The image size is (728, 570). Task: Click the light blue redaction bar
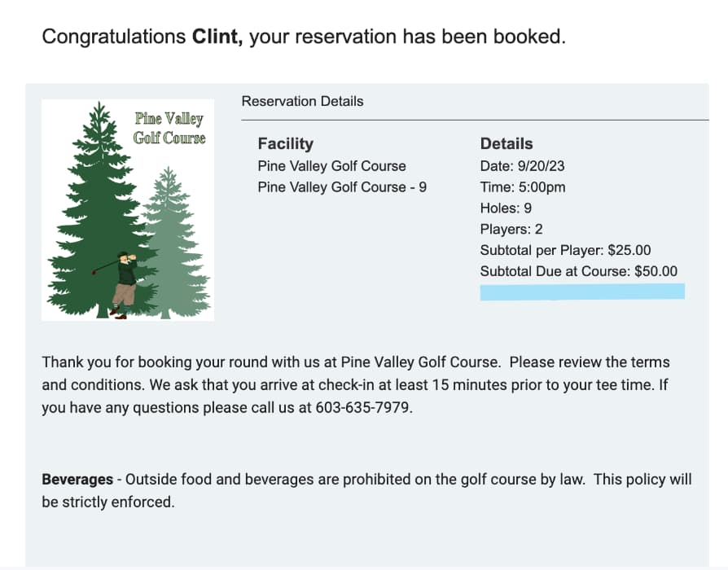tap(582, 292)
